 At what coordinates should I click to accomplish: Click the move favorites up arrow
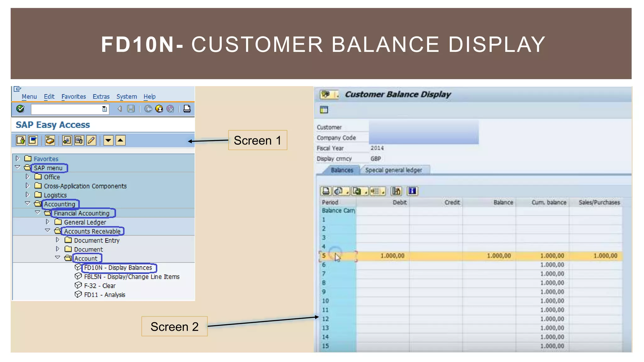tap(120, 140)
